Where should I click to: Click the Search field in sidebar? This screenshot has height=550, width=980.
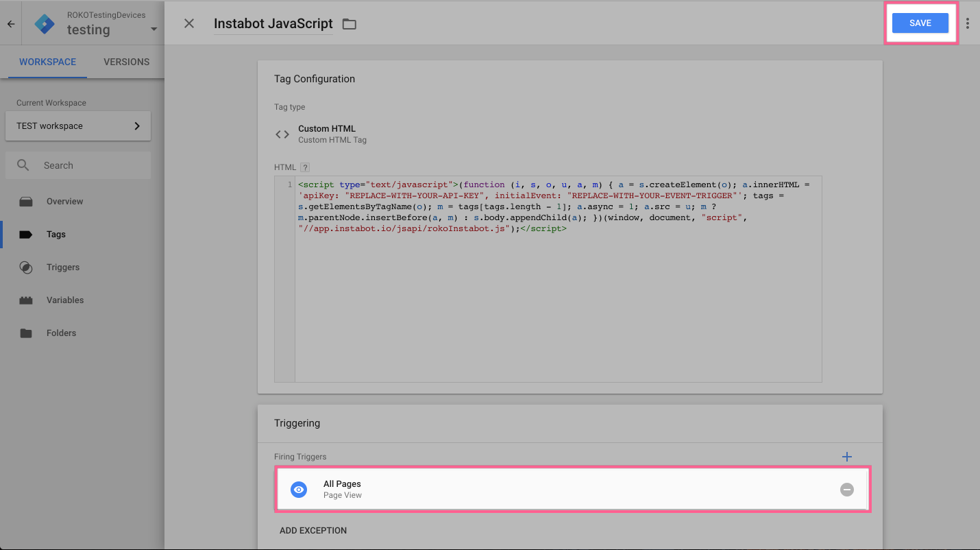pos(78,165)
